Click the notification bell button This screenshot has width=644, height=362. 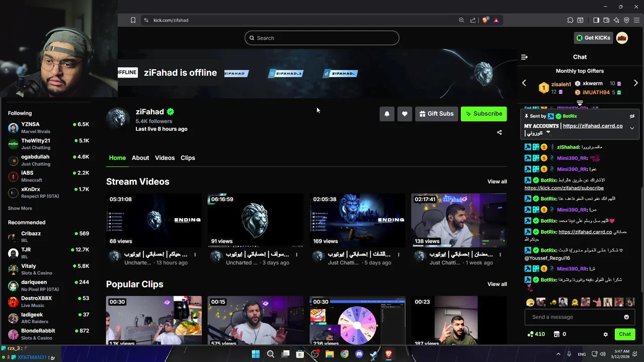387,114
